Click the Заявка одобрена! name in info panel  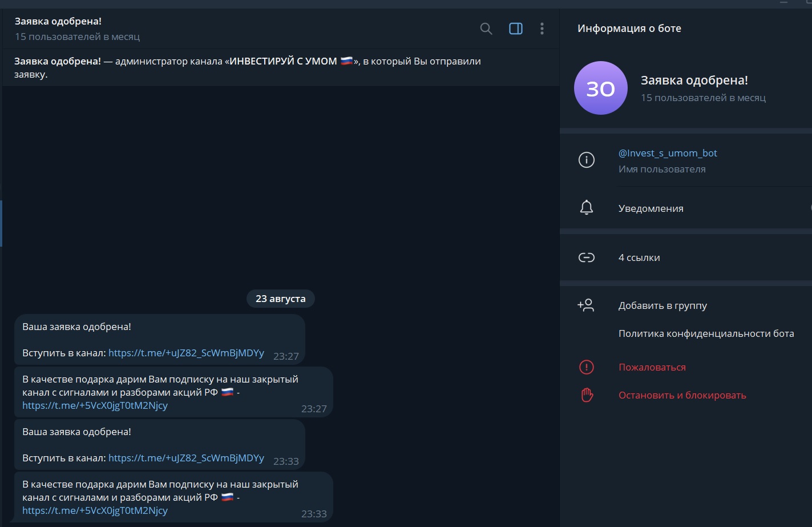[694, 81]
